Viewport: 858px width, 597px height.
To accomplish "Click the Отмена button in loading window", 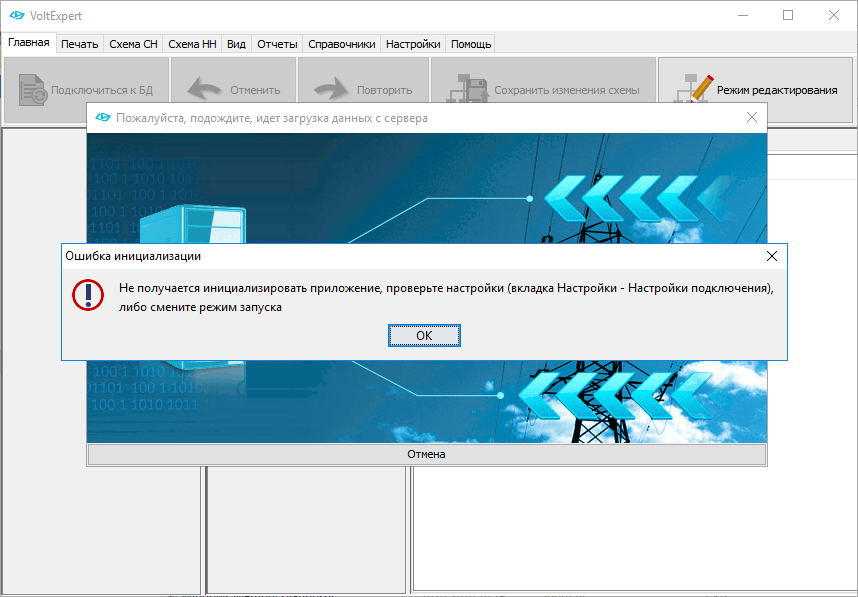I will [x=426, y=454].
